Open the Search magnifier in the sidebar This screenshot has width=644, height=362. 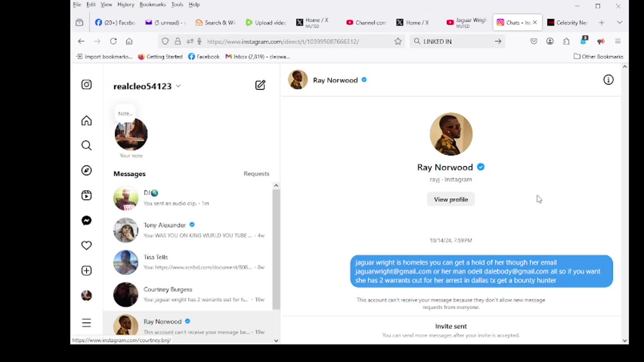(x=87, y=146)
